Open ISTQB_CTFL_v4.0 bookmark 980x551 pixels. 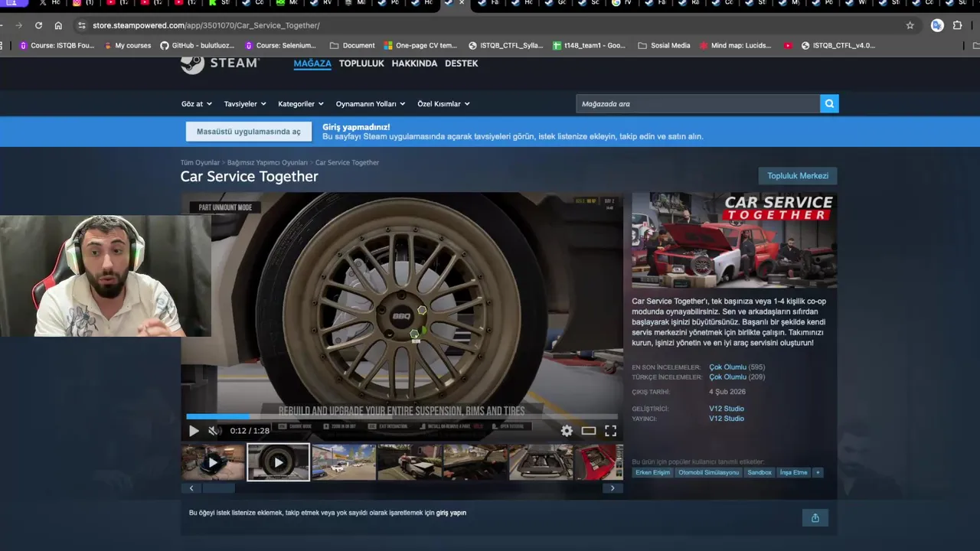click(838, 45)
